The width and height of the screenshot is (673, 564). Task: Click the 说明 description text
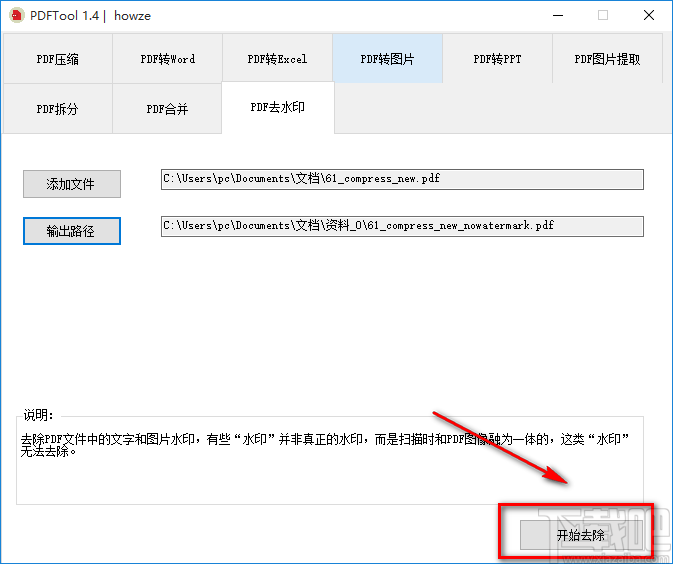(x=325, y=445)
